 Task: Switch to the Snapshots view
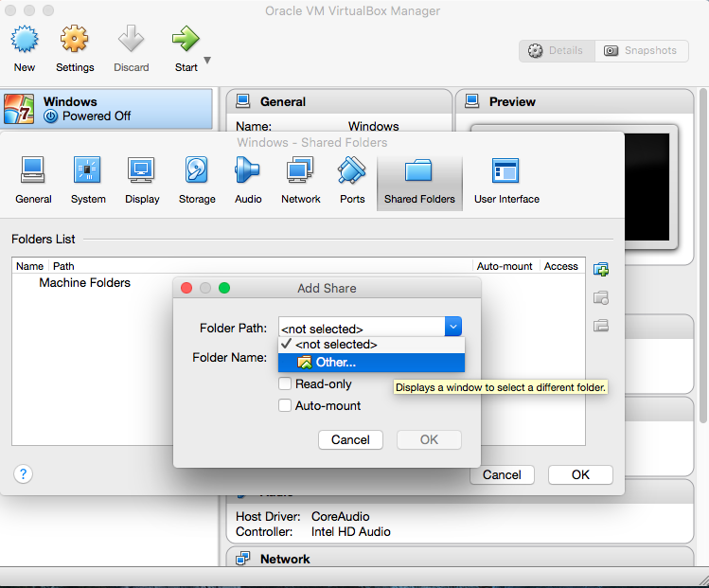(642, 51)
